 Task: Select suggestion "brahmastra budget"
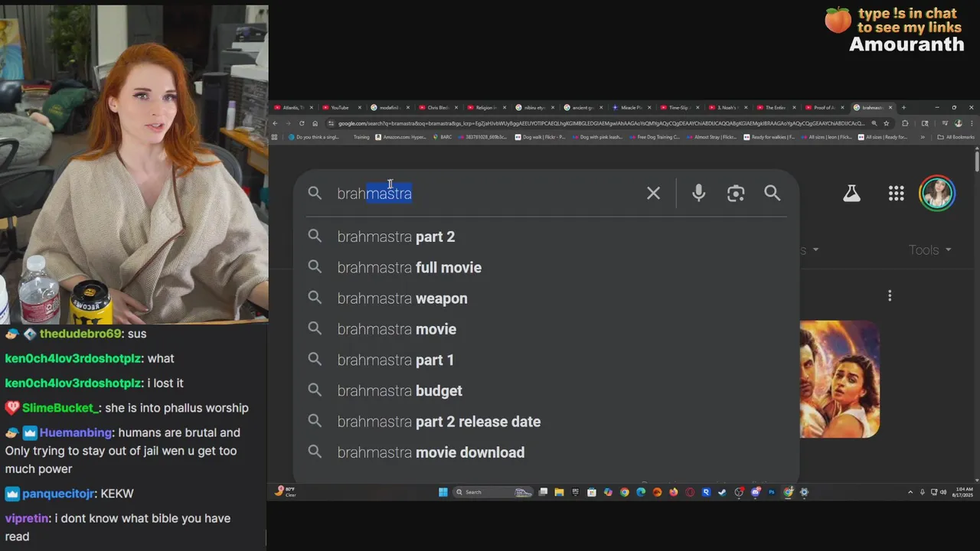[547, 391]
